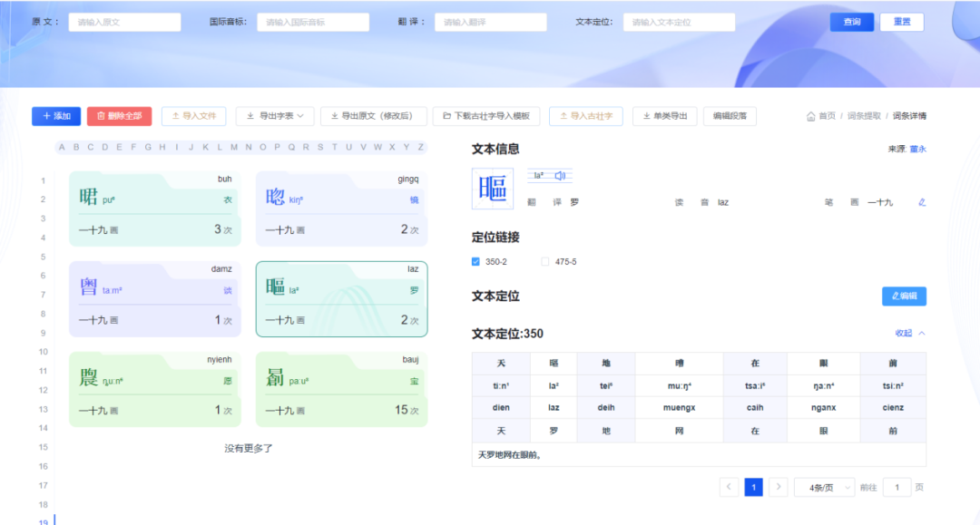Click the pencil icon on the 编辑 button

pyautogui.click(x=895, y=297)
